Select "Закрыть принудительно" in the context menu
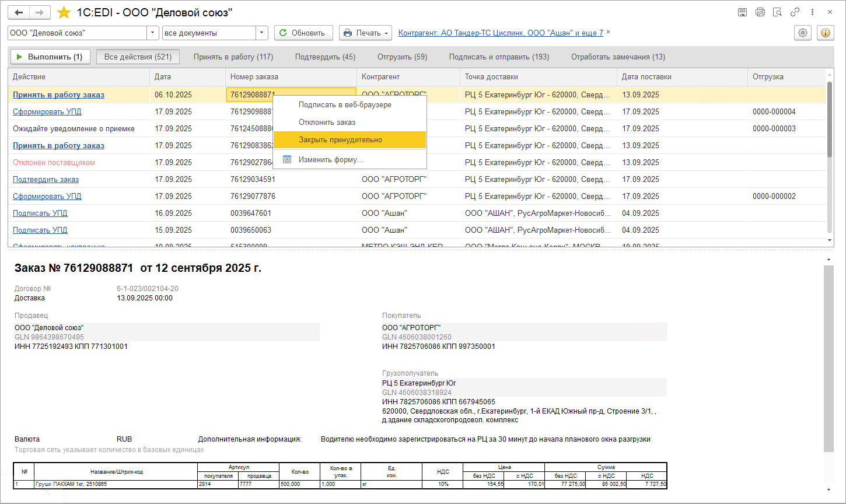 point(340,140)
